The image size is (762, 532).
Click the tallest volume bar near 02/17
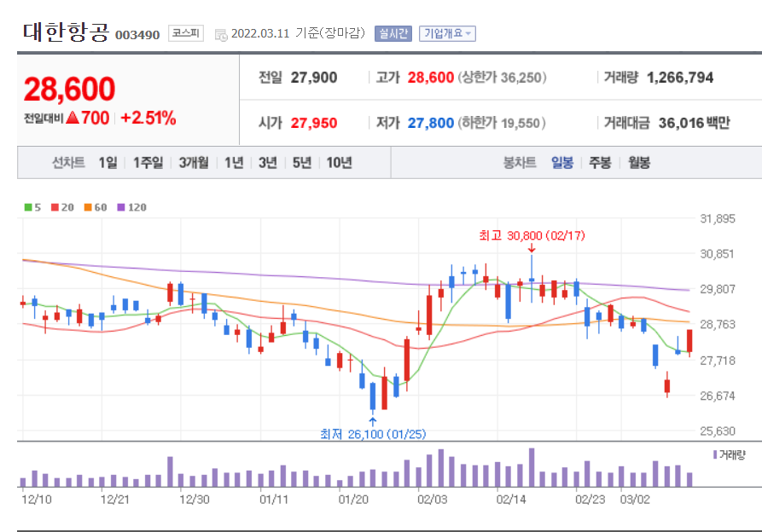click(x=532, y=467)
